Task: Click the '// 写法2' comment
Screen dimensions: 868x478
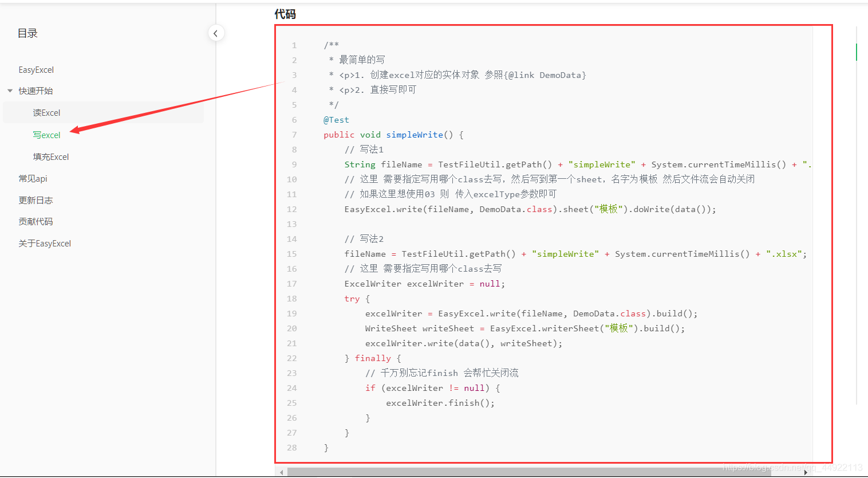Action: click(x=364, y=239)
